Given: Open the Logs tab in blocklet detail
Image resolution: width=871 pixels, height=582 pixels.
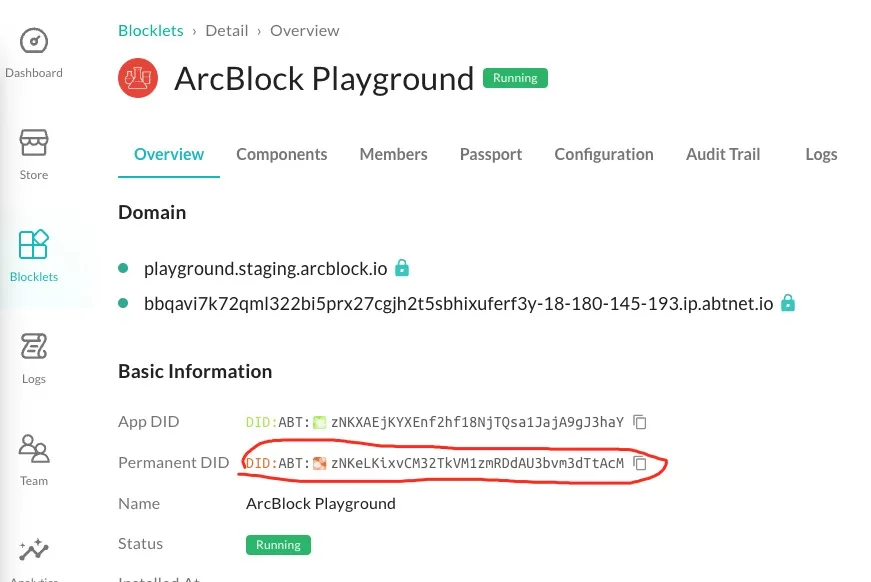Looking at the screenshot, I should click(x=821, y=154).
